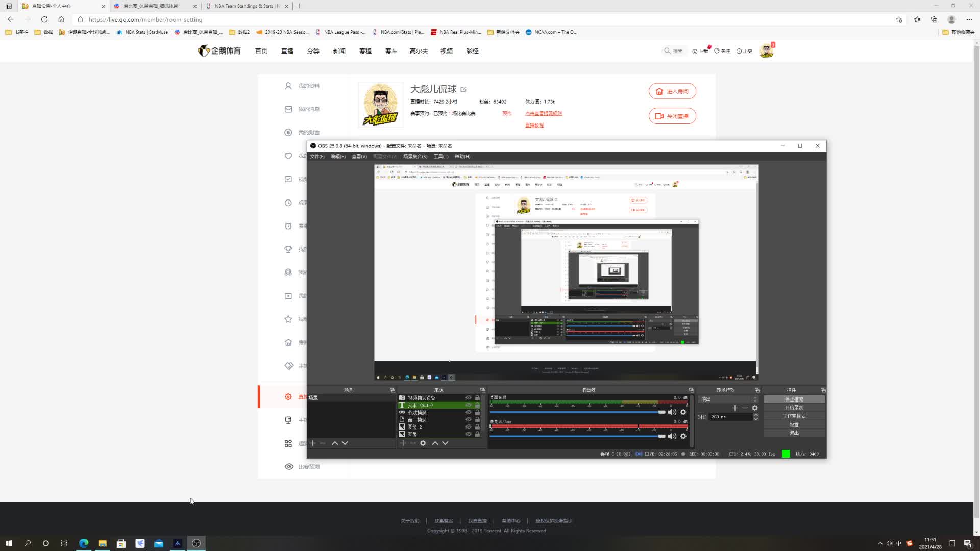Mute the desktop audio speaker icon
Viewport: 980px width, 551px height.
tap(672, 412)
